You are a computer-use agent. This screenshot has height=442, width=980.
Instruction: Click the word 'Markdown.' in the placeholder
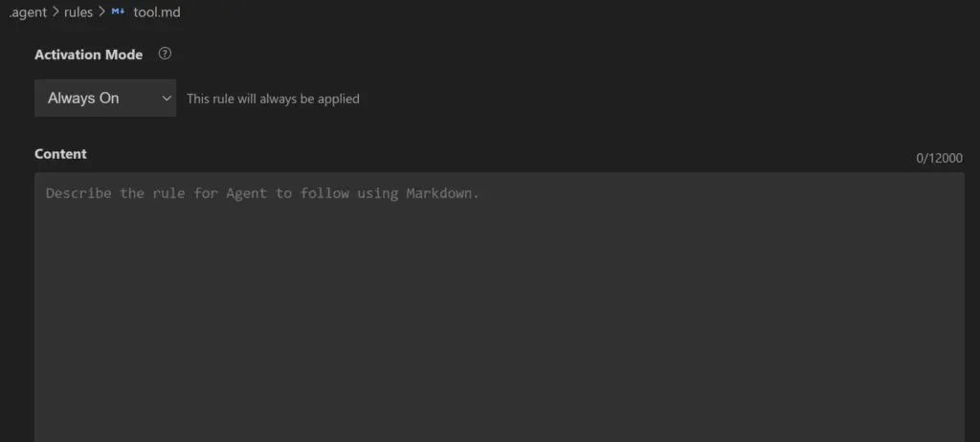[442, 193]
